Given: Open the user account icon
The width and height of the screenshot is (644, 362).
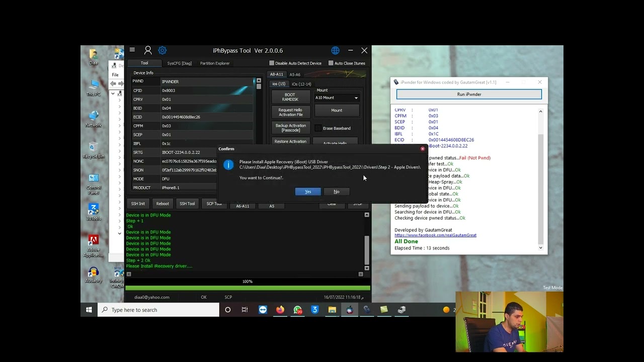Looking at the screenshot, I should (148, 50).
